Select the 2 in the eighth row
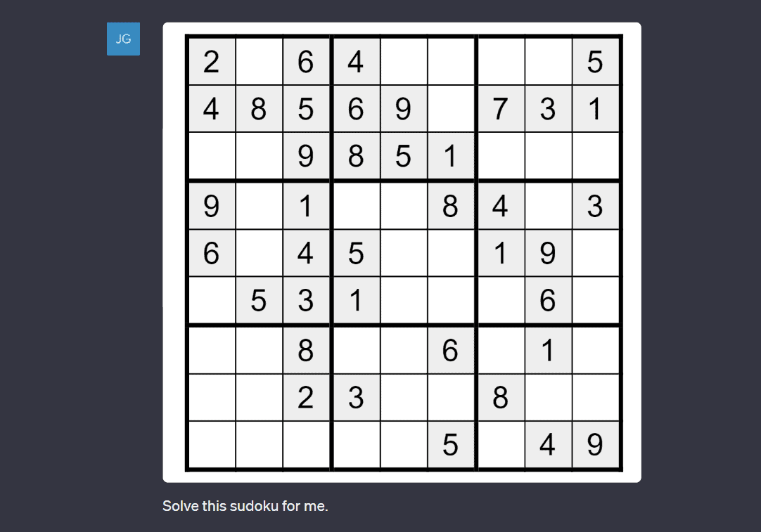 coord(306,398)
